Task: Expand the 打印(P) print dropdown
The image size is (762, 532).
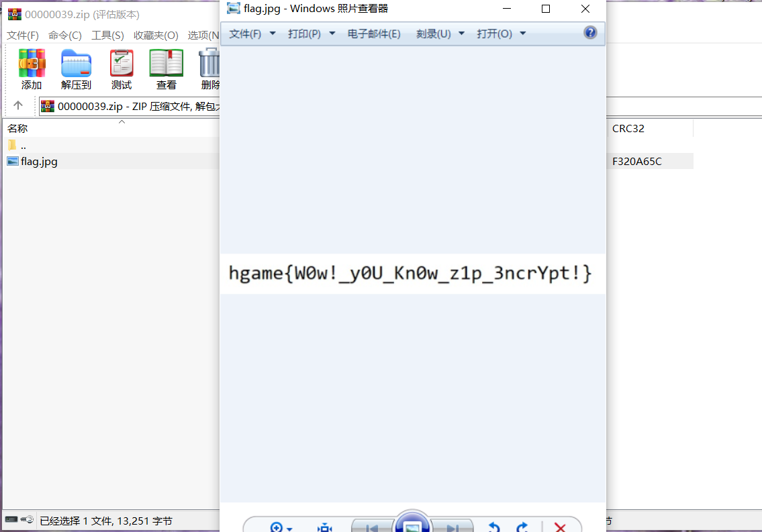Action: pos(312,34)
